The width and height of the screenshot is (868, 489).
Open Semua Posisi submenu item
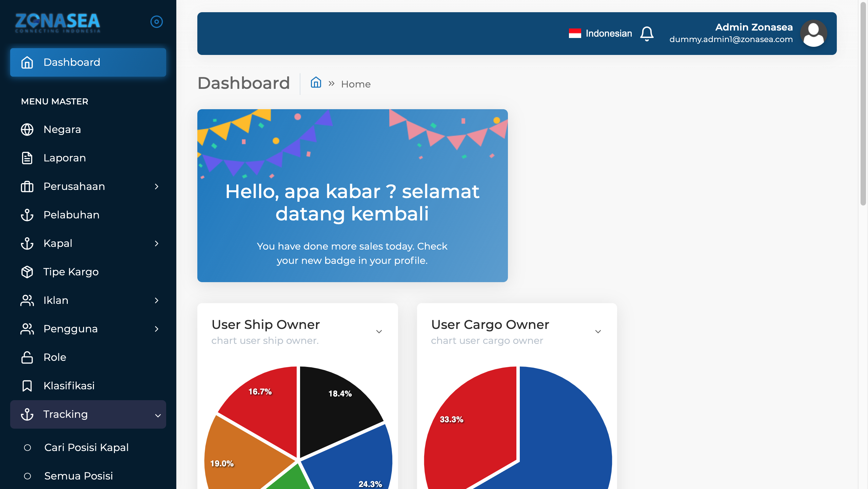coord(88,476)
